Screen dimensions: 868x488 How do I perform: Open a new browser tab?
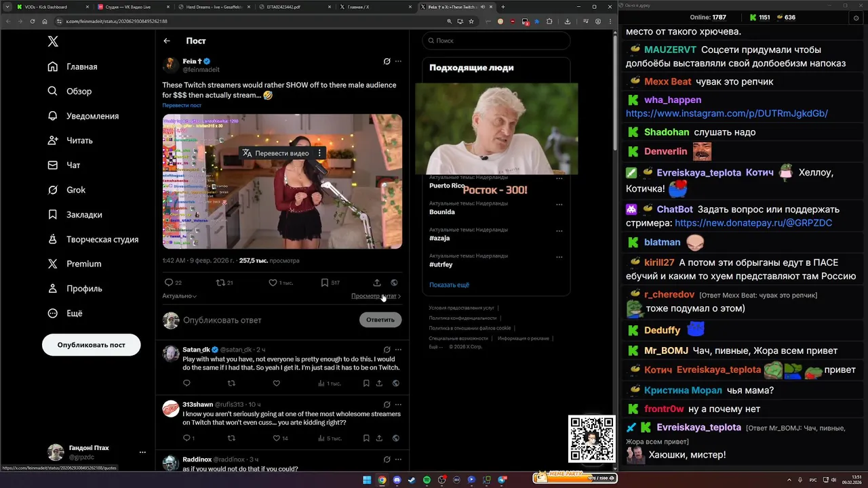pyautogui.click(x=502, y=7)
